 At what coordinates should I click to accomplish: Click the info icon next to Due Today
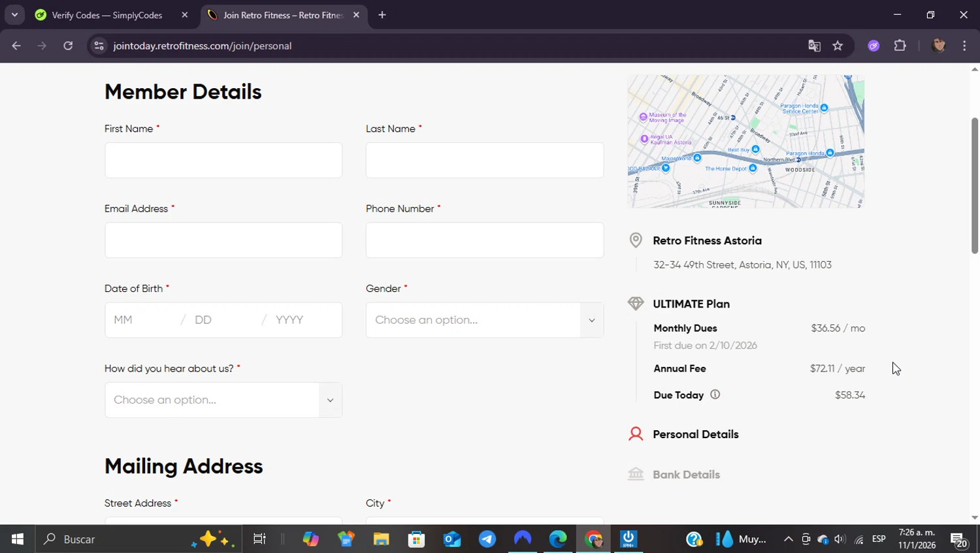click(x=715, y=394)
